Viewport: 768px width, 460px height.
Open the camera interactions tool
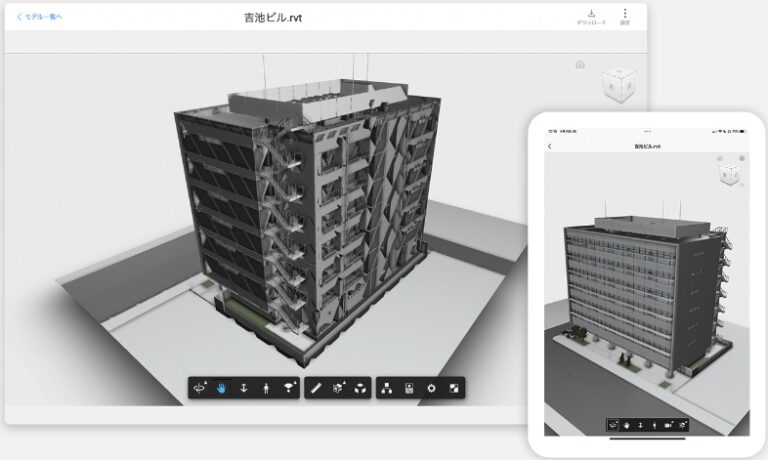coord(289,388)
